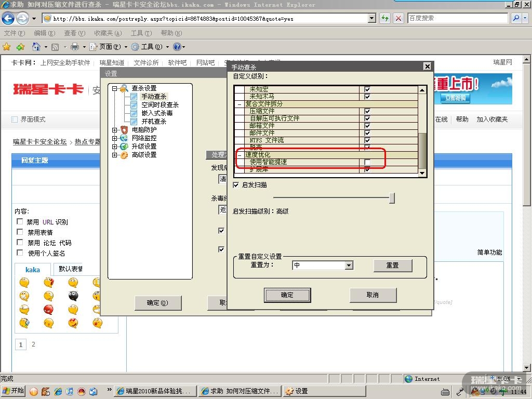
Task: Open 收藏夹 menu
Action: [x=108, y=33]
